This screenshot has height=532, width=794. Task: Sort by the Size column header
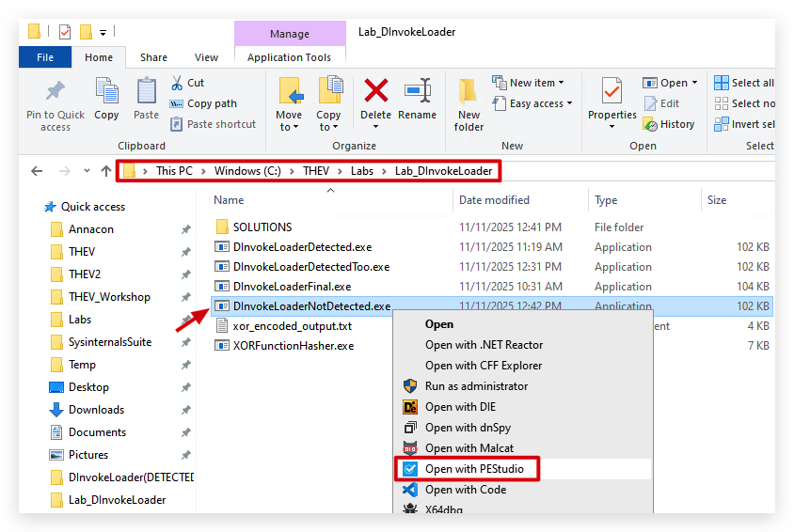click(717, 200)
